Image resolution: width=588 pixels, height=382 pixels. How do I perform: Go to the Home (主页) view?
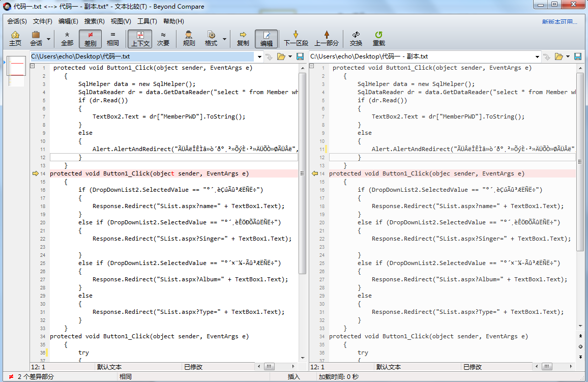[15, 39]
